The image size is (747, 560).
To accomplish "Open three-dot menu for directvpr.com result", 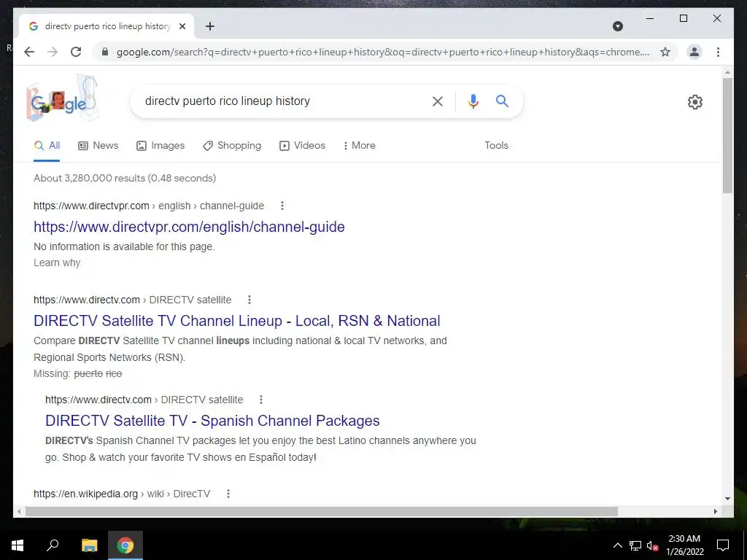I will pos(282,206).
